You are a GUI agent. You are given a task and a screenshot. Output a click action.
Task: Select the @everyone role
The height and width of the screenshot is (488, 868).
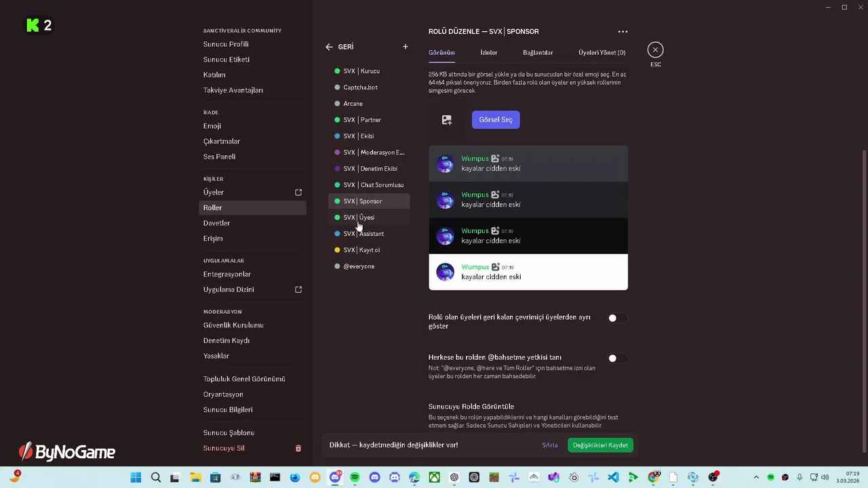tap(369, 266)
